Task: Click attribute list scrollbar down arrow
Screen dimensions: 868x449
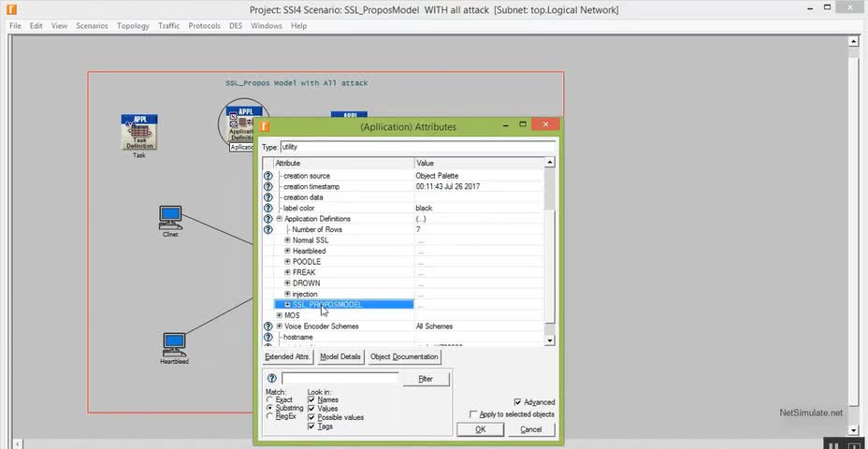Action: 549,340
